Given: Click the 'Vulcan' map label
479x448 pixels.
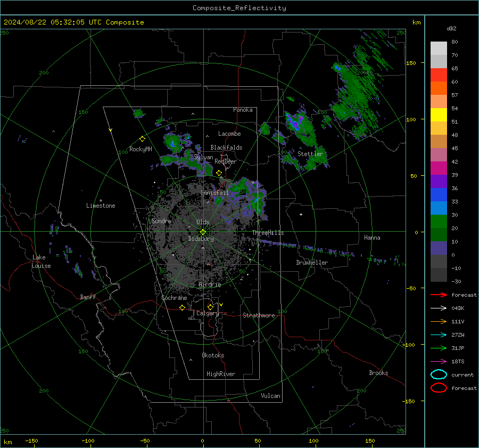Looking at the screenshot, I should pyautogui.click(x=270, y=396).
